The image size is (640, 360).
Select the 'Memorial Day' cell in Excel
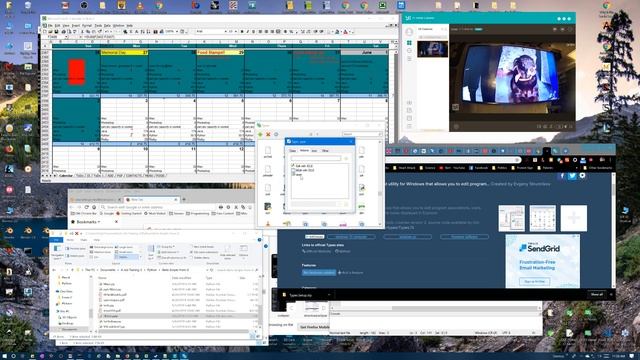124,52
